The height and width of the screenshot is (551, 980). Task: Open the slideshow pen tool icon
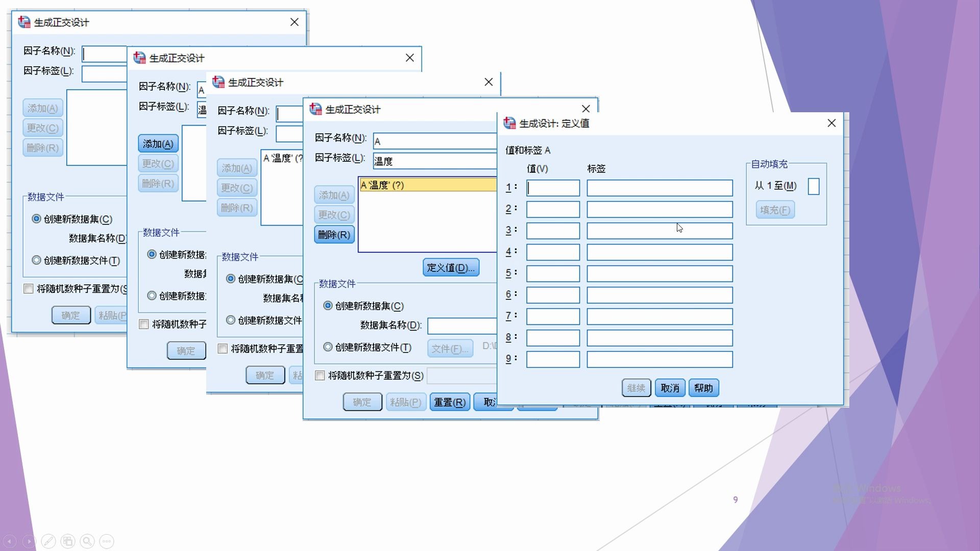tap(48, 541)
